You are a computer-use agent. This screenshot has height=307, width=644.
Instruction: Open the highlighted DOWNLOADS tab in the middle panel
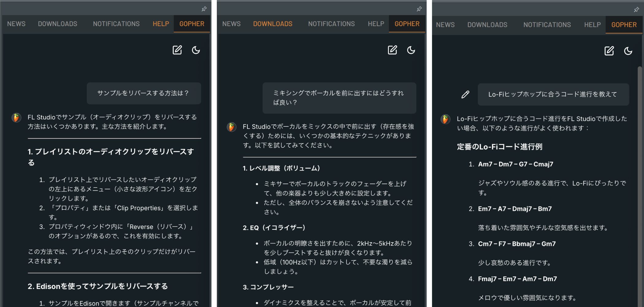(273, 24)
